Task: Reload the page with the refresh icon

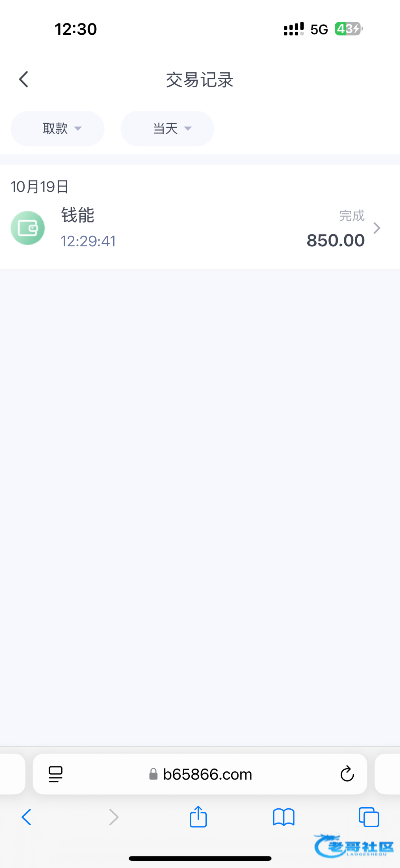Action: tap(347, 774)
